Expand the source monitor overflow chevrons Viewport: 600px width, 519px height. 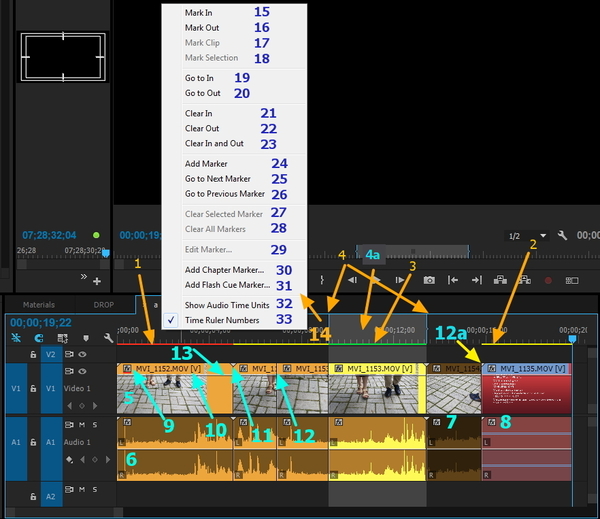coord(83,277)
